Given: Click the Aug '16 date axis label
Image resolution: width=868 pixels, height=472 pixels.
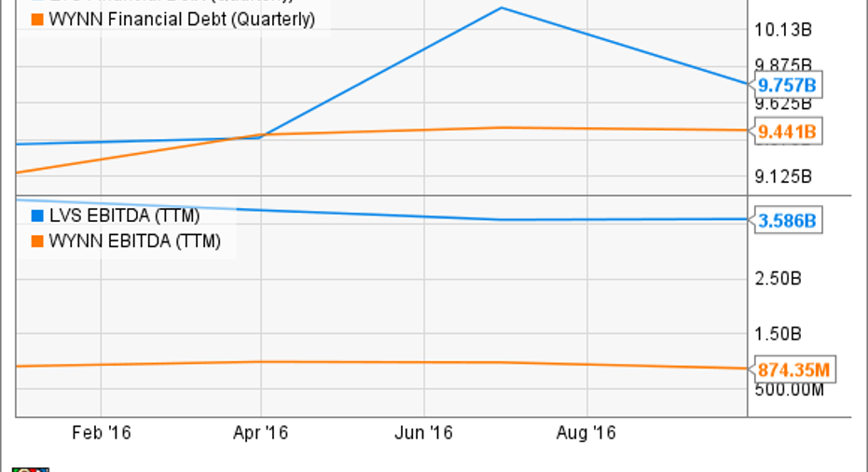Looking at the screenshot, I should click(586, 433).
